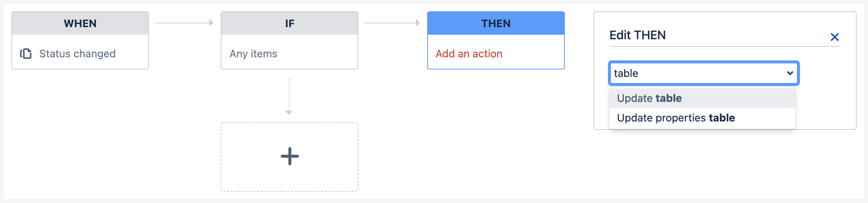Viewport: 868px width, 203px height.
Task: Close the Edit THEN panel
Action: 834,37
